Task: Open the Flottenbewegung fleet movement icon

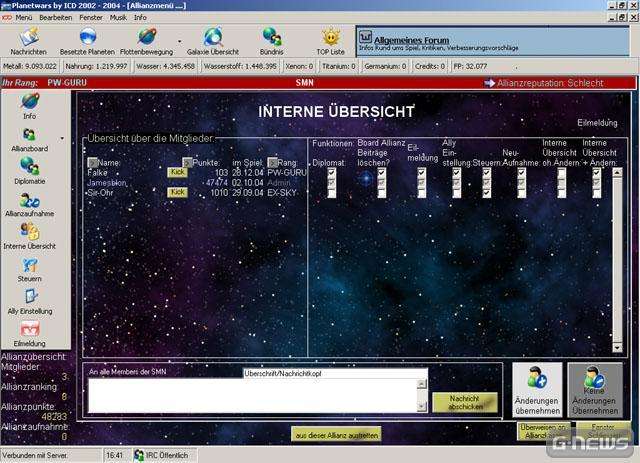Action: coord(147,37)
